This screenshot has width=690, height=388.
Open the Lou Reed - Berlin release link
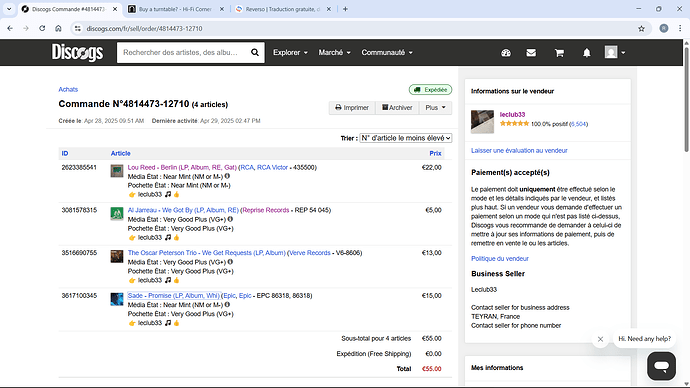[x=182, y=167]
